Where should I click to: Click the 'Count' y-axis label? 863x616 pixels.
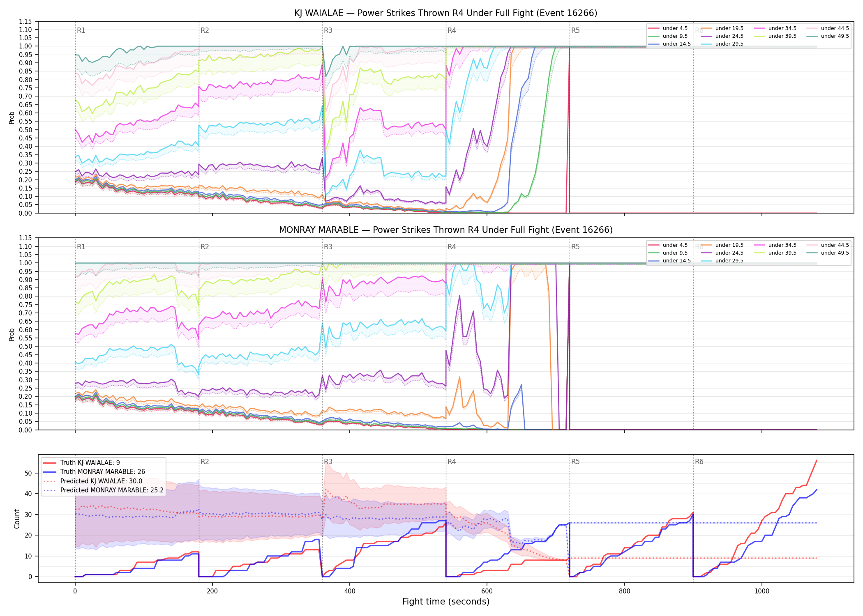click(17, 519)
